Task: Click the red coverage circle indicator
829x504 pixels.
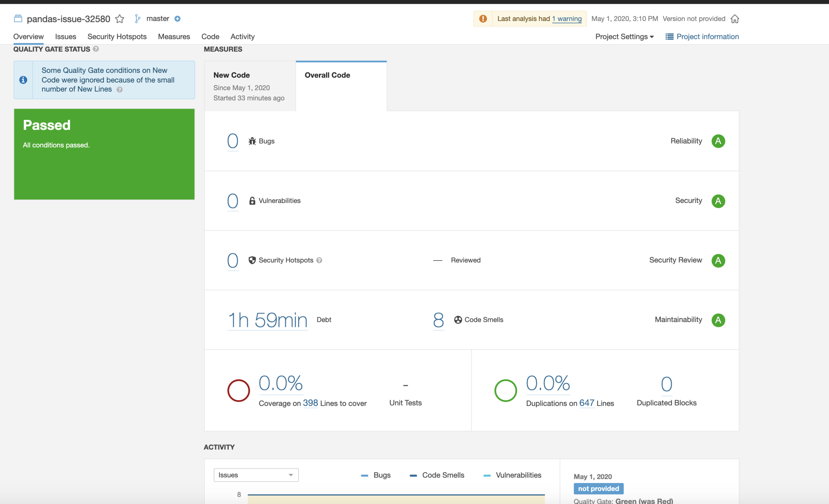Action: [238, 391]
